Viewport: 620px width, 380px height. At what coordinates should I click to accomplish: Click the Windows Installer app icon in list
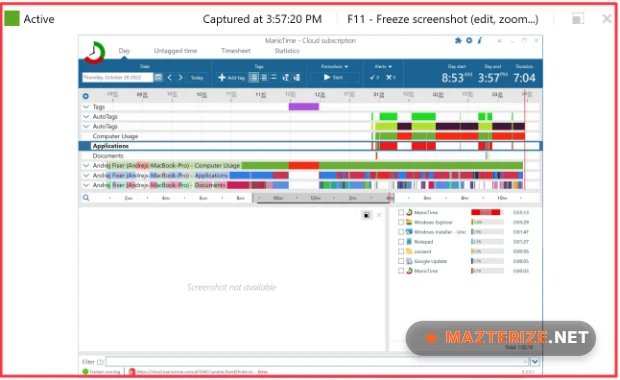pyautogui.click(x=409, y=232)
